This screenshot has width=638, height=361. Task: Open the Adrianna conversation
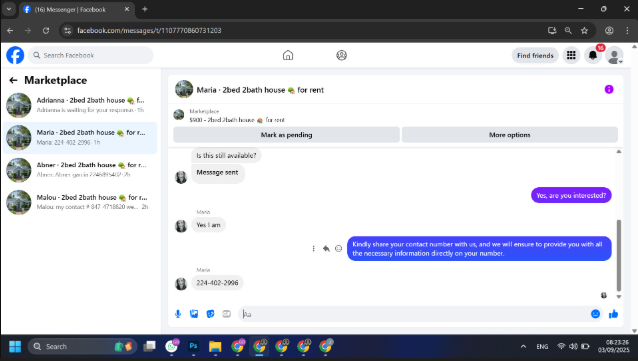point(80,105)
